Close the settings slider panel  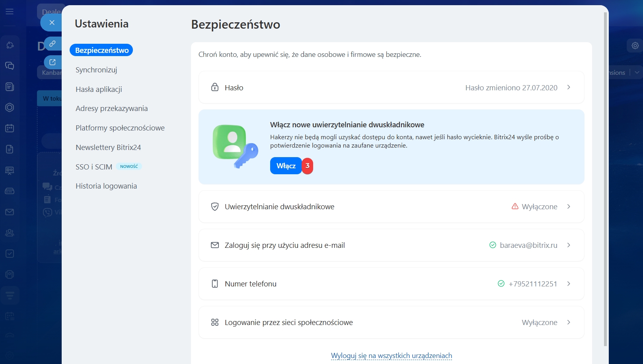[52, 23]
